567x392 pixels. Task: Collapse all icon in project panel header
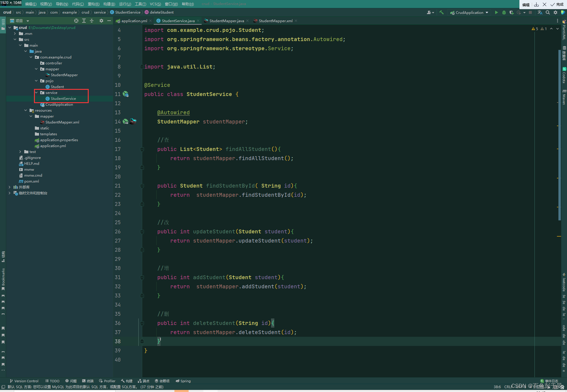click(x=92, y=21)
